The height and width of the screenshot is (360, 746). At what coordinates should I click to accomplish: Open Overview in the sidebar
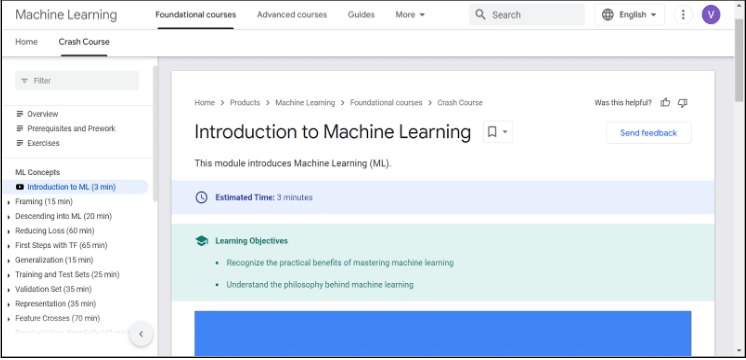tap(43, 114)
